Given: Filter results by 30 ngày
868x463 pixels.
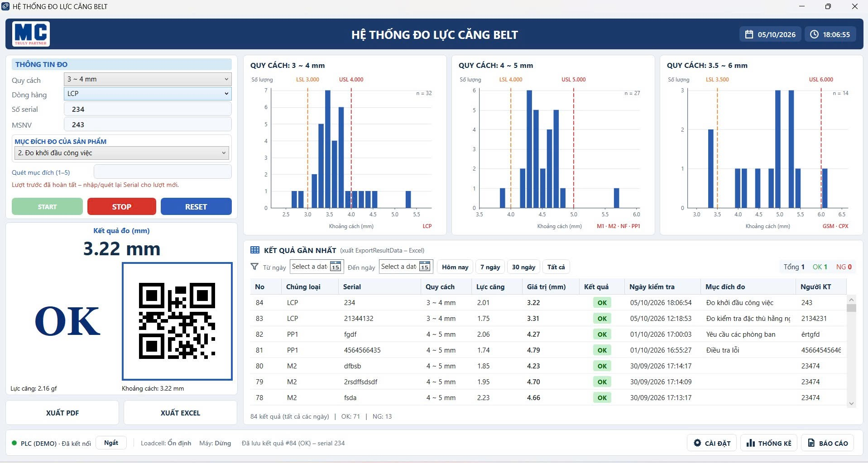Looking at the screenshot, I should point(523,267).
